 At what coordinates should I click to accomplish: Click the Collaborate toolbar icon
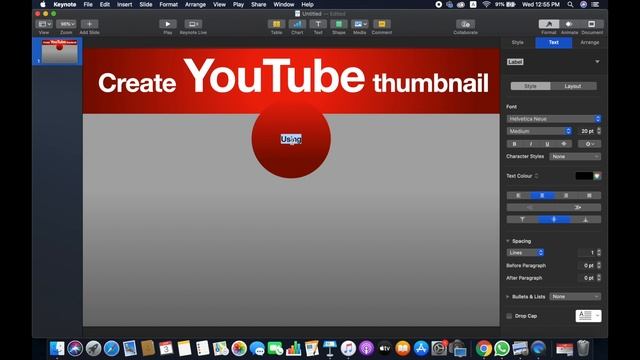(465, 24)
